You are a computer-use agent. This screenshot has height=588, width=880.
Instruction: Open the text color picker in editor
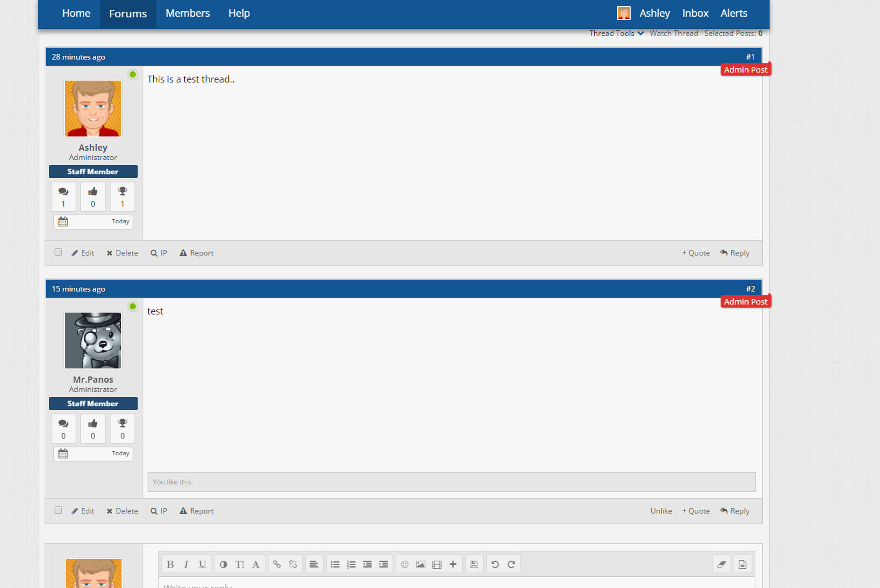point(223,564)
